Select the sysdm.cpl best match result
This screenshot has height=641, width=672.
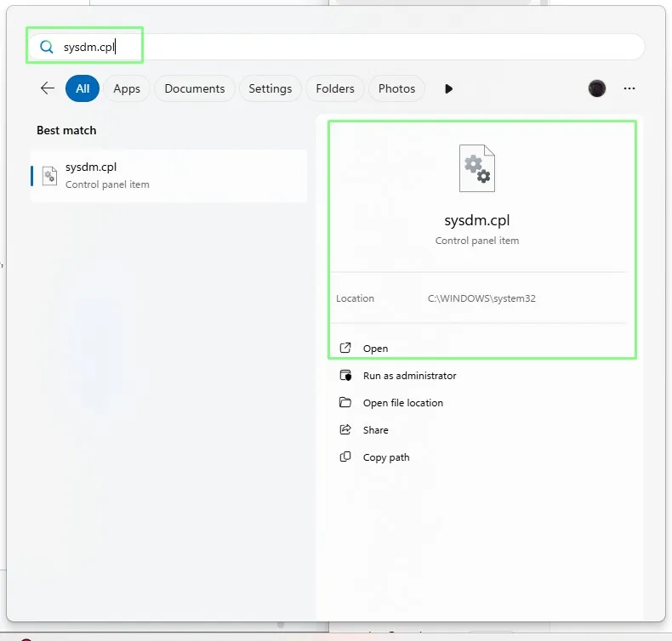click(169, 176)
